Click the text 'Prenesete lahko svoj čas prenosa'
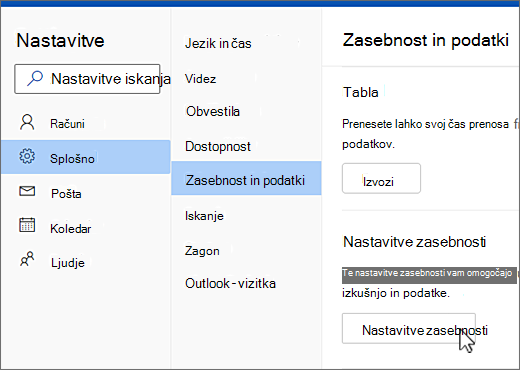 [425, 124]
